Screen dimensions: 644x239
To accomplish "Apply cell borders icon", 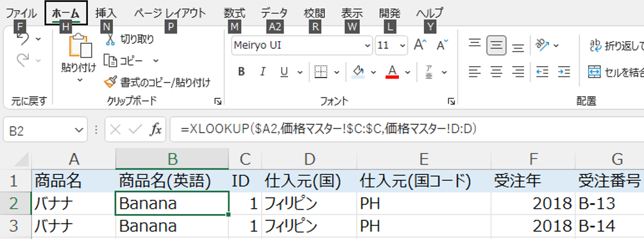I will click(x=321, y=72).
